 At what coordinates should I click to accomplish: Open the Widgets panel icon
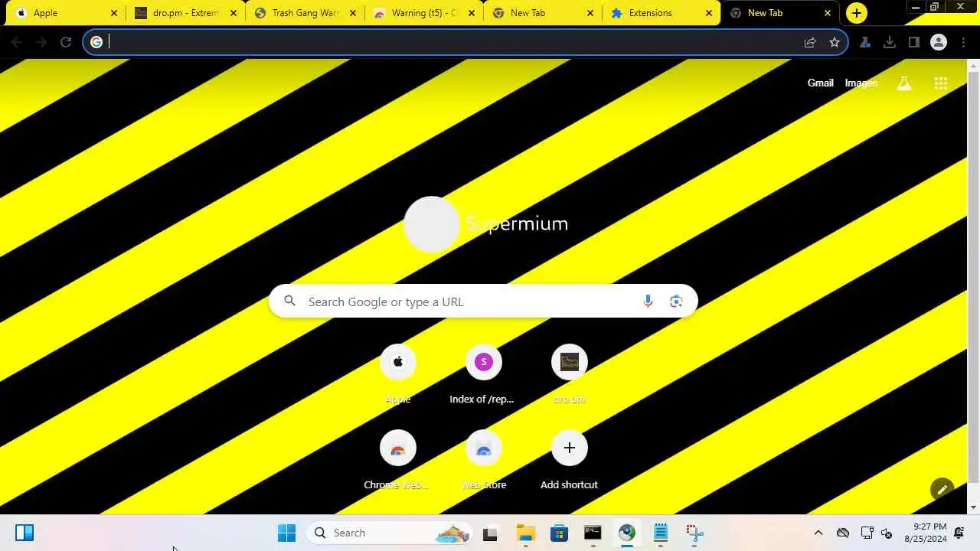24,533
